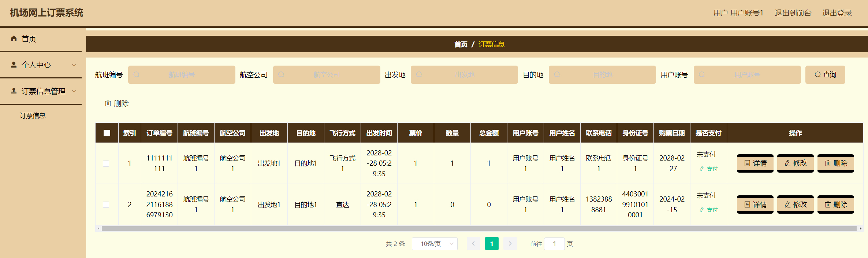
Task: Click the 查询 search button
Action: tap(825, 75)
